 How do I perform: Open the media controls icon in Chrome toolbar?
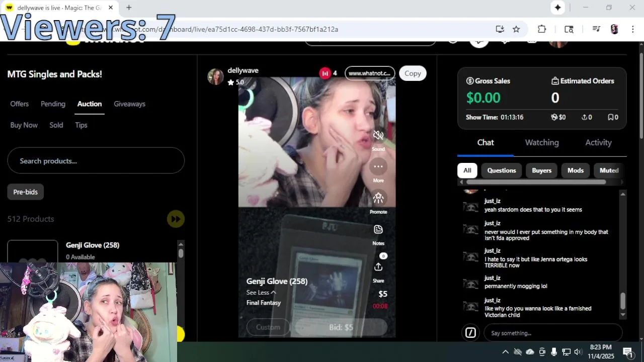click(596, 29)
